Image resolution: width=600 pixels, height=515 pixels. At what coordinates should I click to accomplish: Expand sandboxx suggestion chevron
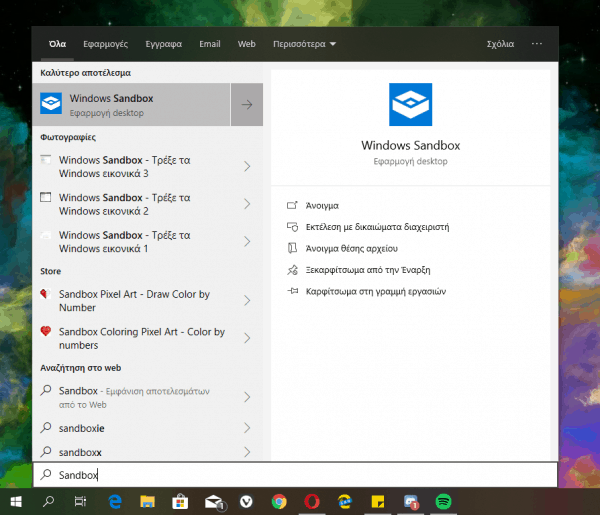point(247,452)
